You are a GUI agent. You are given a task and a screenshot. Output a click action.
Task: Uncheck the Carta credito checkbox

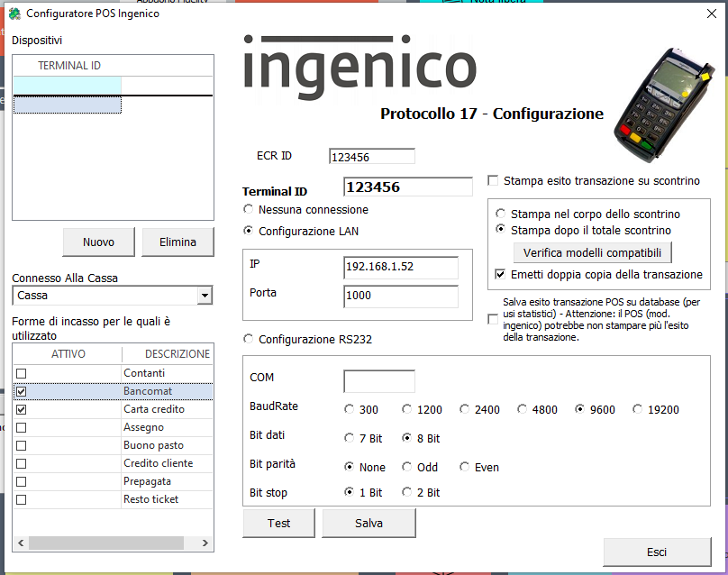click(22, 410)
